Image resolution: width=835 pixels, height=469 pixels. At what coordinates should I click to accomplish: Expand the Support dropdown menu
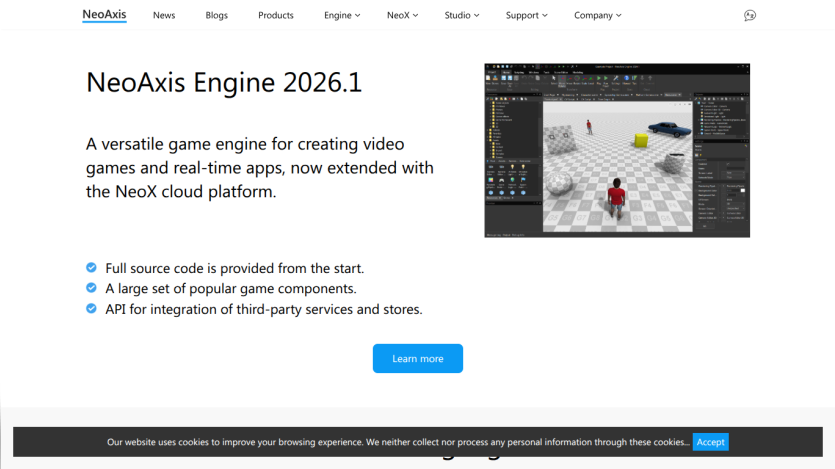click(526, 15)
